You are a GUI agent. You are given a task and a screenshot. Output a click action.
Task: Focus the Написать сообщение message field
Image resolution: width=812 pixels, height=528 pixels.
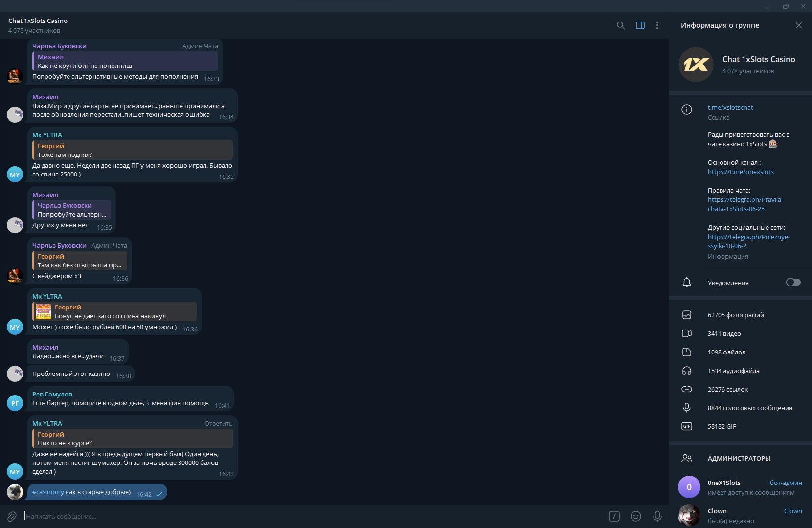coord(313,516)
